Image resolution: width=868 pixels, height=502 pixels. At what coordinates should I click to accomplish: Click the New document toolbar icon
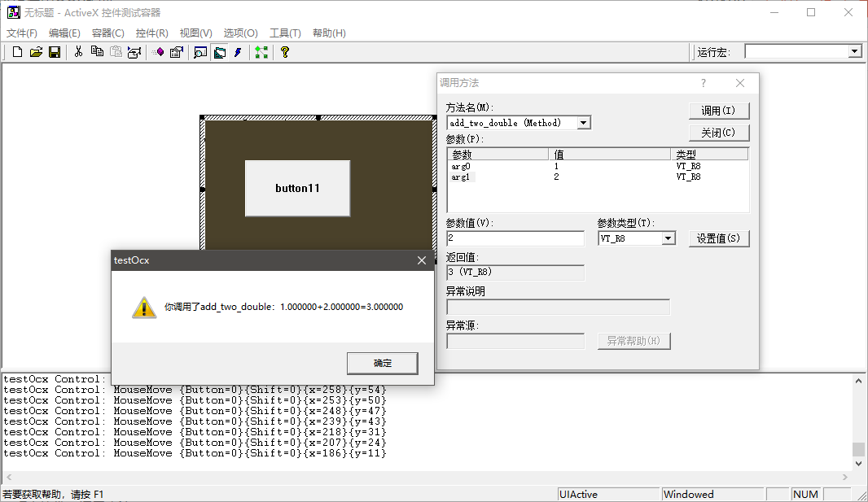click(x=17, y=52)
